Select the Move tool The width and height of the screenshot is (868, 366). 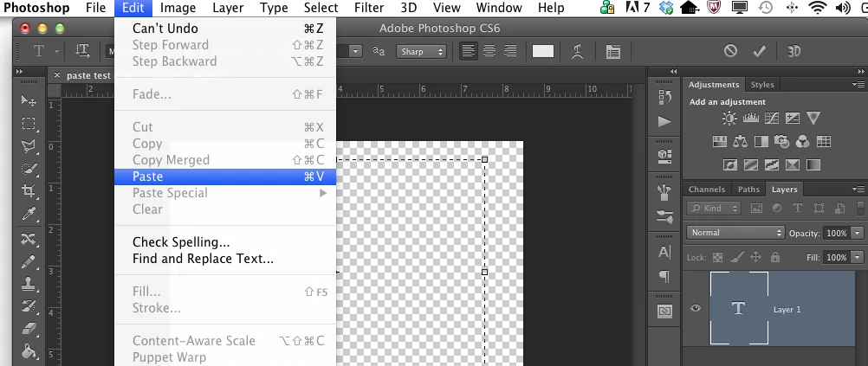(x=29, y=100)
